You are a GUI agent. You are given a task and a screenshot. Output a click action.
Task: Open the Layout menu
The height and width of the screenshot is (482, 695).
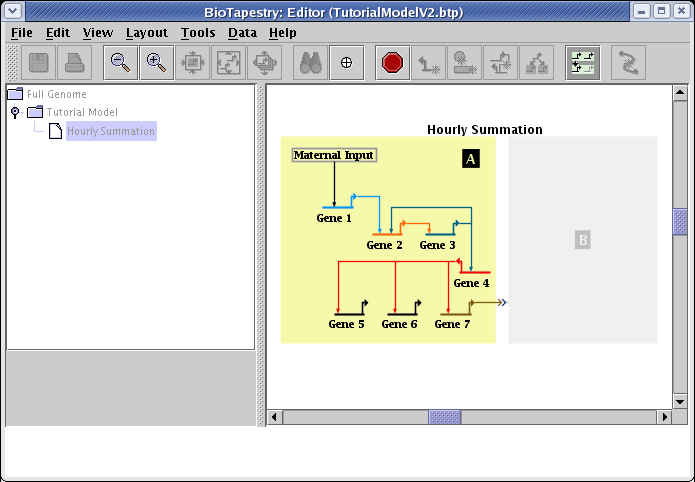[x=146, y=32]
